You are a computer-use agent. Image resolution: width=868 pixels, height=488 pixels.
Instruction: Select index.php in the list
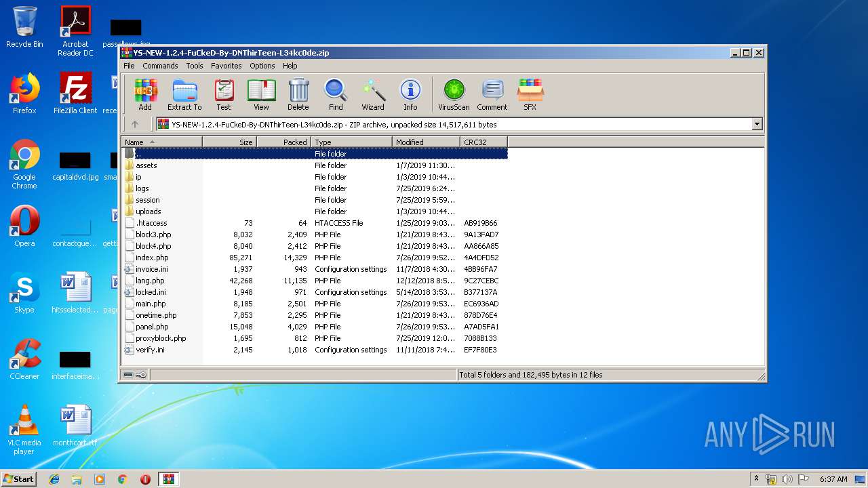tap(315, 258)
